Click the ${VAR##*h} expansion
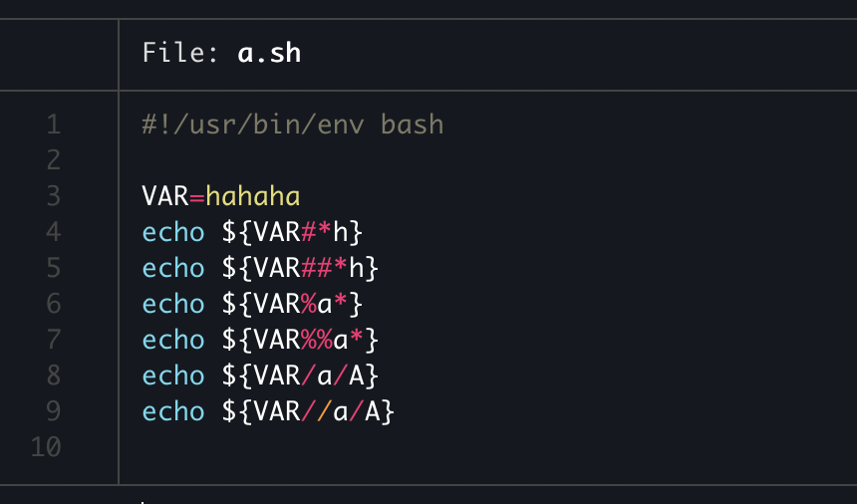This screenshot has width=857, height=504. click(300, 268)
